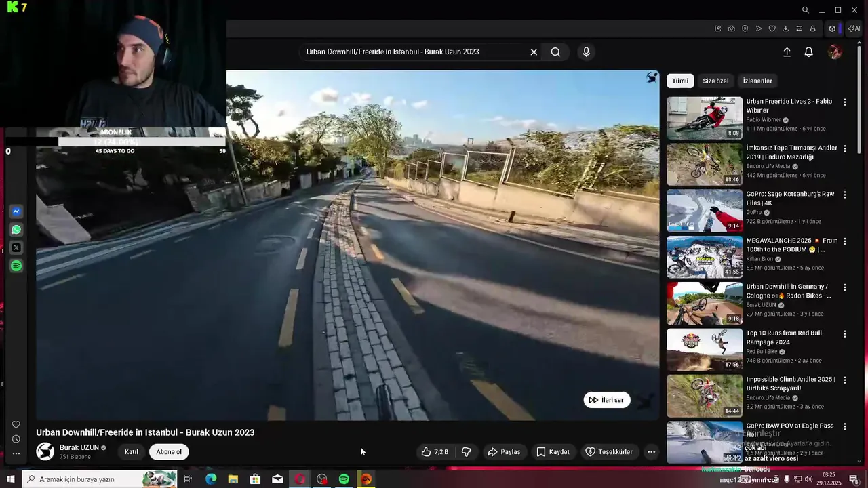The width and height of the screenshot is (868, 488).
Task: Click the video corner overlay icon
Action: point(652,77)
